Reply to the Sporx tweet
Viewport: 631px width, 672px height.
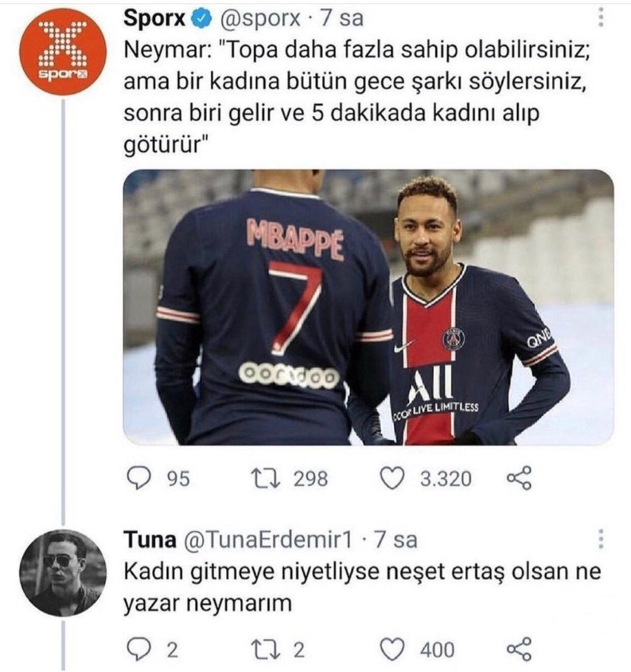[x=139, y=479]
